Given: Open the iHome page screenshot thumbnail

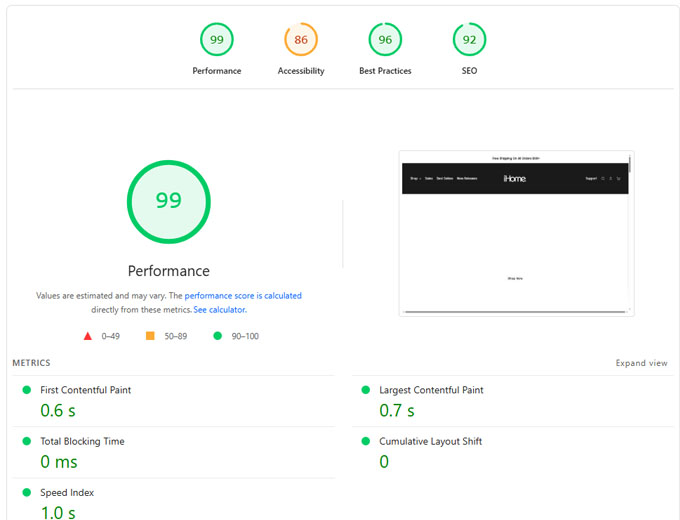Looking at the screenshot, I should (x=515, y=233).
